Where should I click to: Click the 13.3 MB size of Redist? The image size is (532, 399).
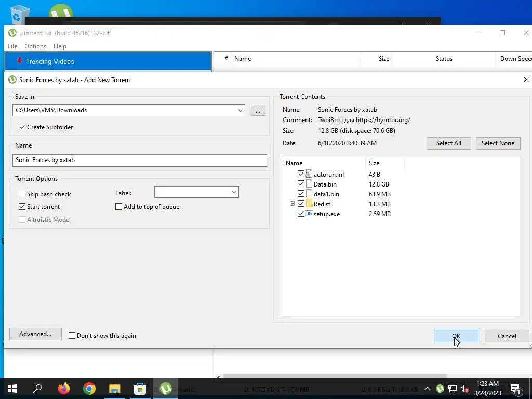[x=380, y=204]
